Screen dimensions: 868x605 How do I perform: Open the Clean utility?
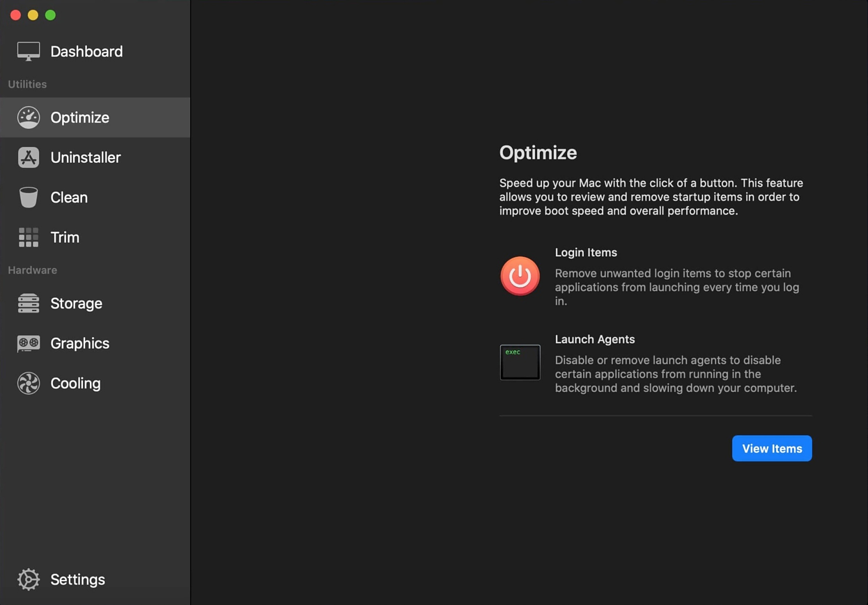click(x=95, y=197)
